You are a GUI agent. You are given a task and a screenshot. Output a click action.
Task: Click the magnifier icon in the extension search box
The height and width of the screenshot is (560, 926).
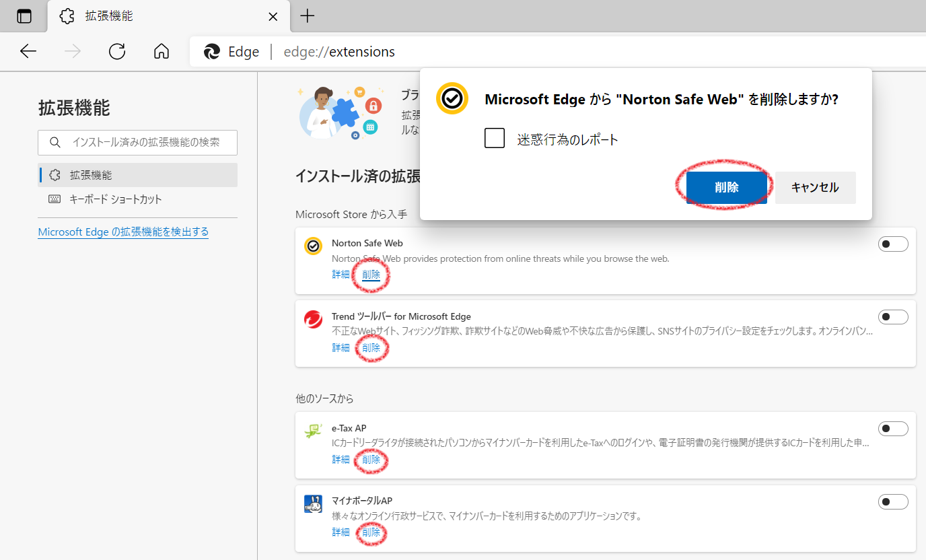coord(55,142)
